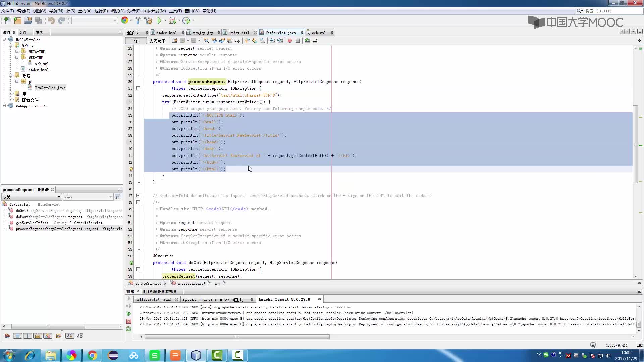Click the Redo toolbar icon
The image size is (644, 362).
pos(61,21)
